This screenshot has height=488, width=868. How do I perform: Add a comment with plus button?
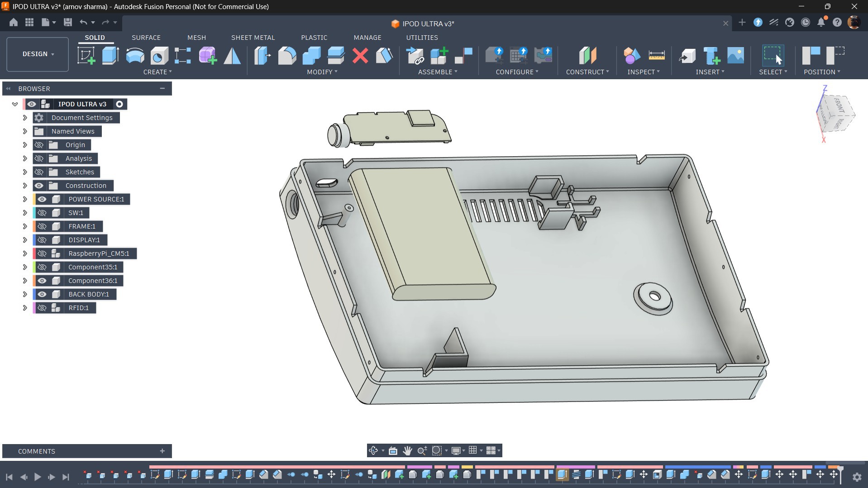pos(162,451)
